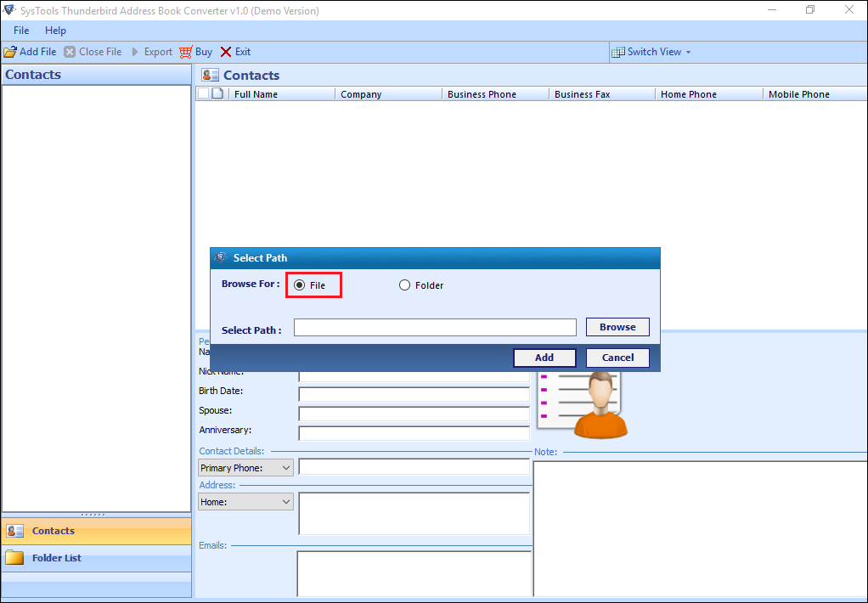Image resolution: width=868 pixels, height=603 pixels.
Task: Click the Select Path text field
Action: tap(435, 328)
